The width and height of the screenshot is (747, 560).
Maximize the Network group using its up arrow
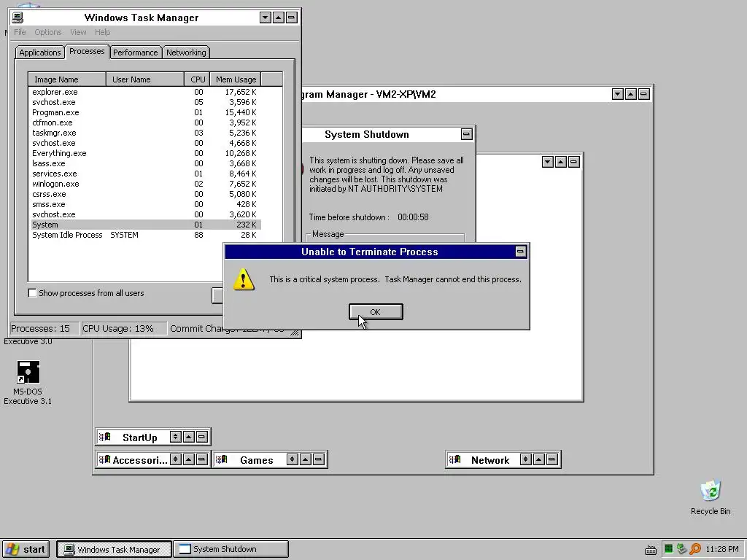(x=539, y=459)
